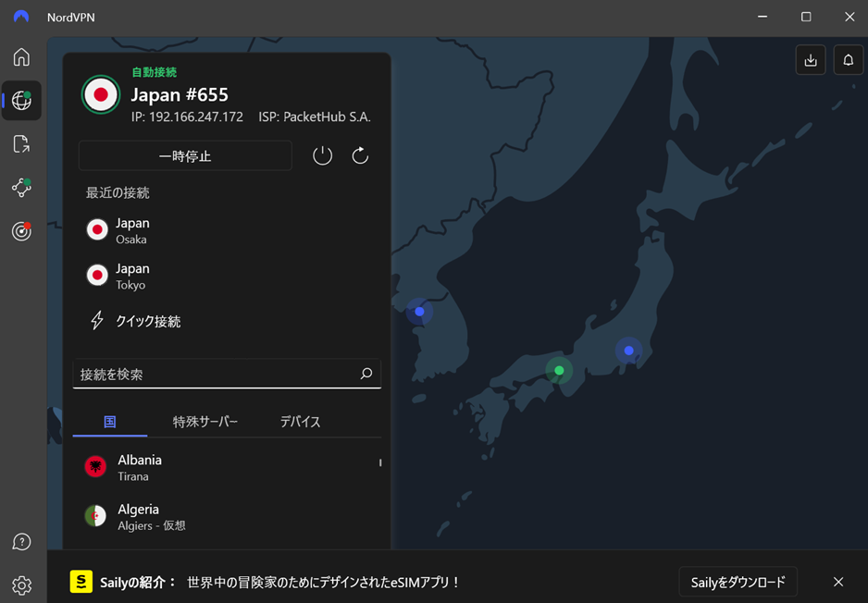Image resolution: width=868 pixels, height=603 pixels.
Task: Select Japan Tokyo recent connection
Action: (x=227, y=276)
